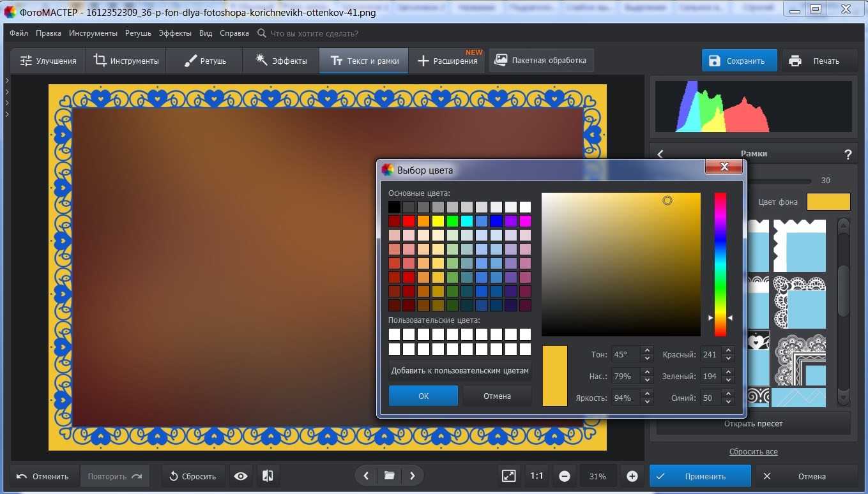This screenshot has height=494, width=868.
Task: Click Добавить к пользовательским цветам button
Action: [x=460, y=371]
